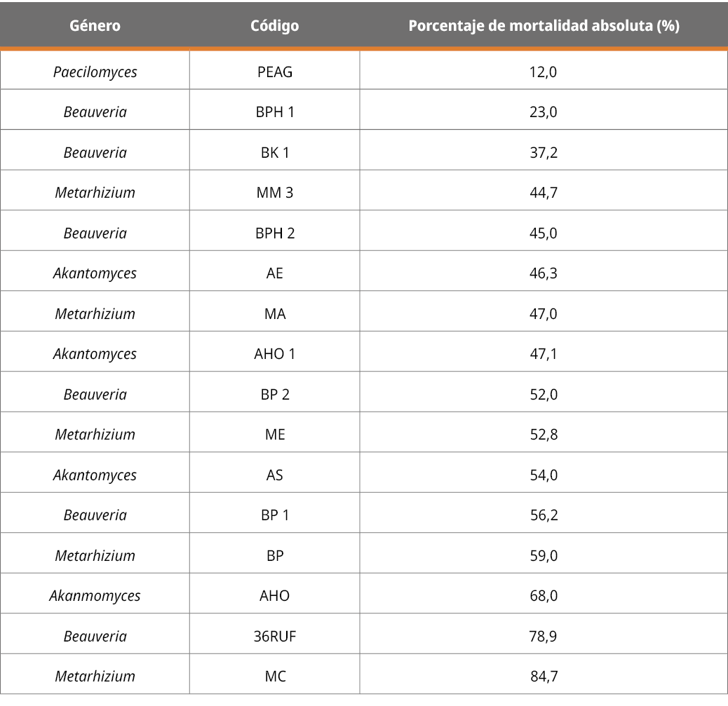Click the 45,0 mortality value
Viewport: 728px width, 706px height.
click(544, 233)
